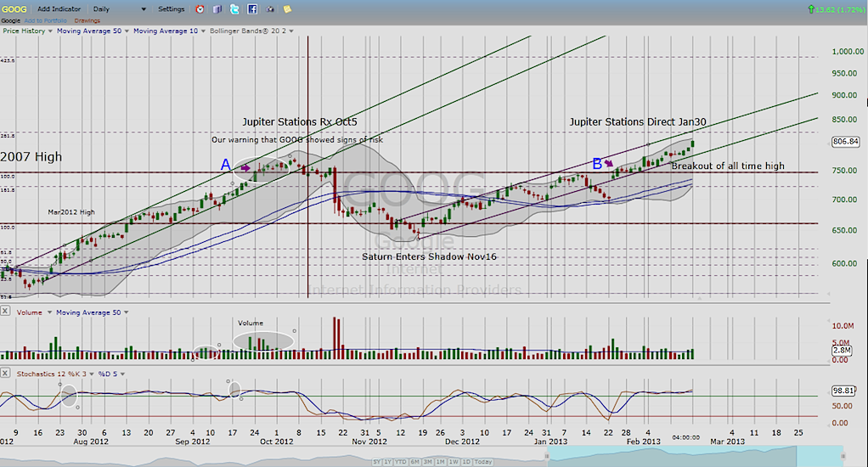The width and height of the screenshot is (868, 467).
Task: Select the 'Our warning that GOOG showed signs' text
Action: [x=297, y=139]
